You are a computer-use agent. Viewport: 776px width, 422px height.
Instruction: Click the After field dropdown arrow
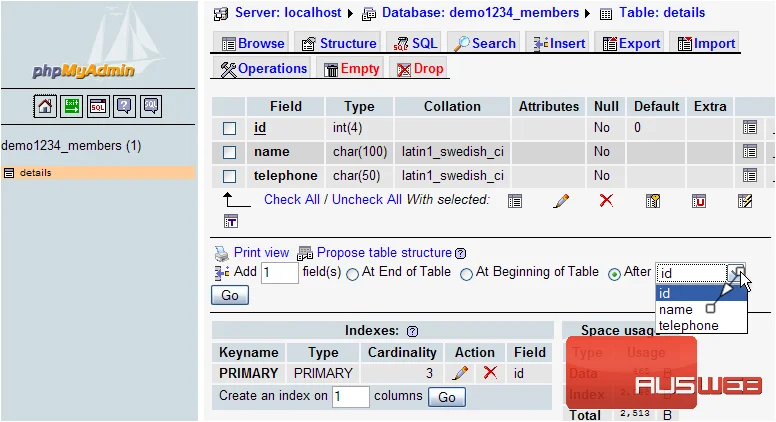[736, 273]
